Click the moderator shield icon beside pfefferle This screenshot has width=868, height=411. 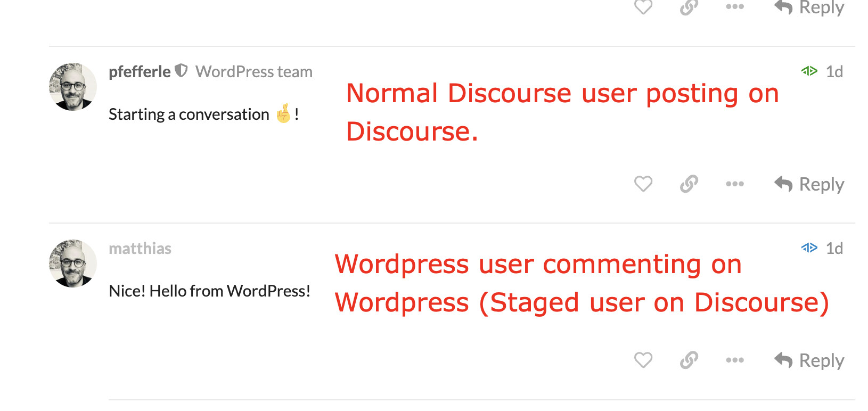point(181,71)
